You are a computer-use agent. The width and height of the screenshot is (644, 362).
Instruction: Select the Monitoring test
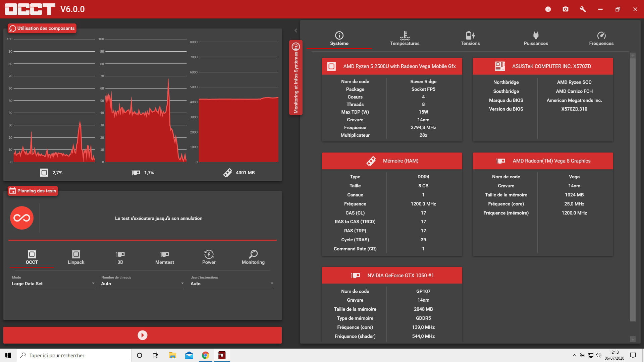(253, 257)
